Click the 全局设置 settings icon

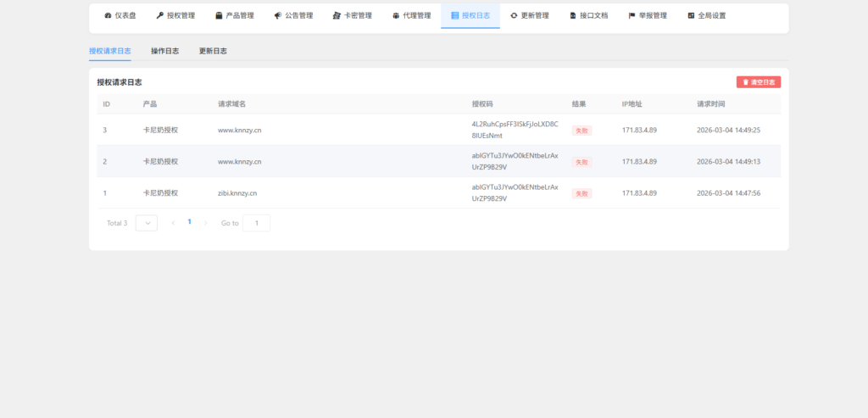pyautogui.click(x=691, y=15)
